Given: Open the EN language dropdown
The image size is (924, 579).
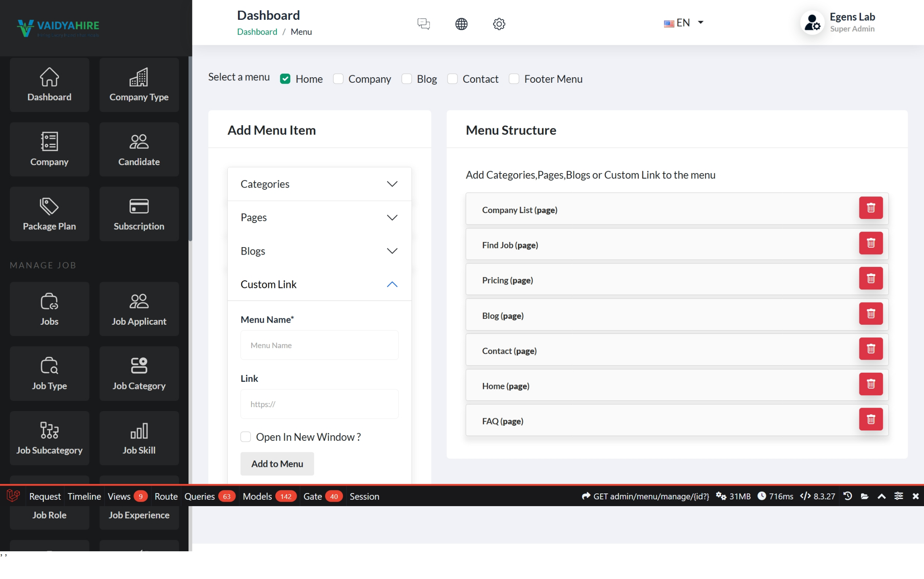Looking at the screenshot, I should 684,23.
